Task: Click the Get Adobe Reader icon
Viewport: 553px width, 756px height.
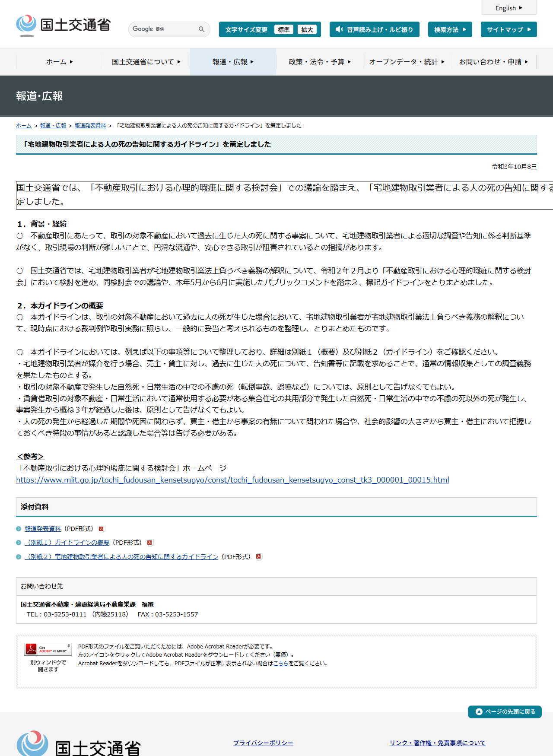Action: [x=48, y=649]
